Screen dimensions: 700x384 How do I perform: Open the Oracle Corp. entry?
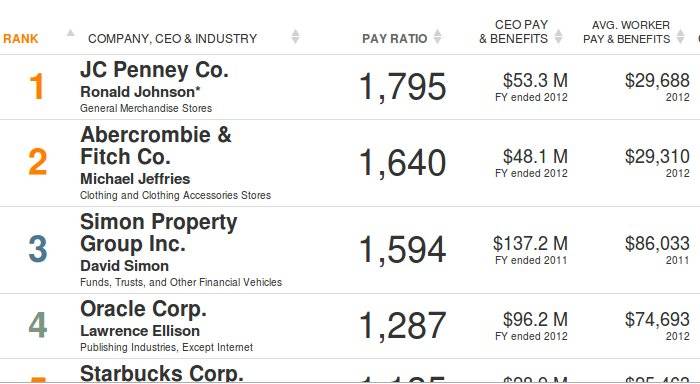[143, 309]
